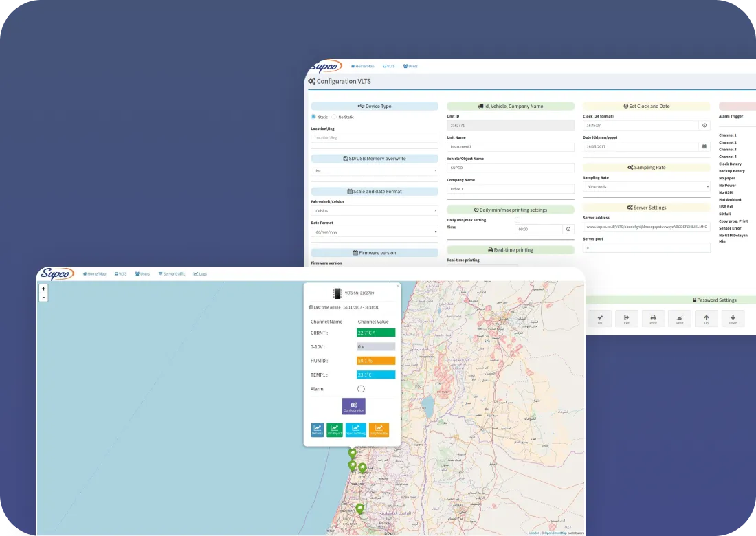The width and height of the screenshot is (756, 536).
Task: Zoom in the map with plus
Action: click(x=43, y=289)
